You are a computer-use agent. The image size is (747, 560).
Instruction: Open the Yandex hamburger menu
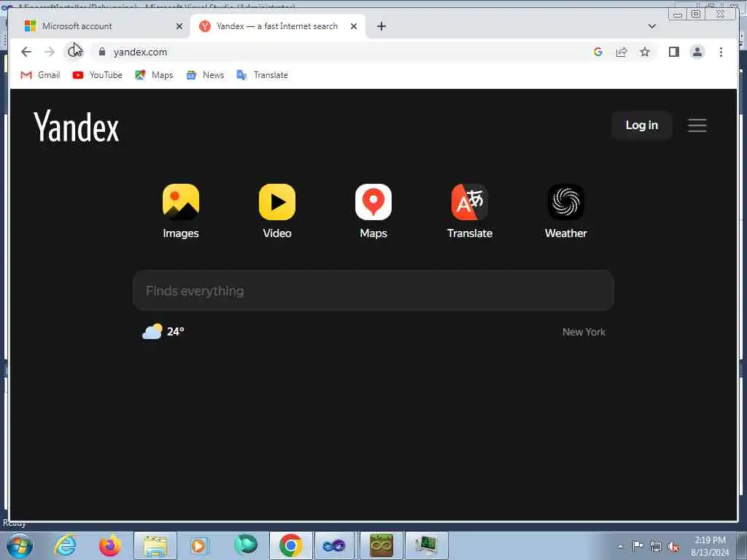coord(697,125)
